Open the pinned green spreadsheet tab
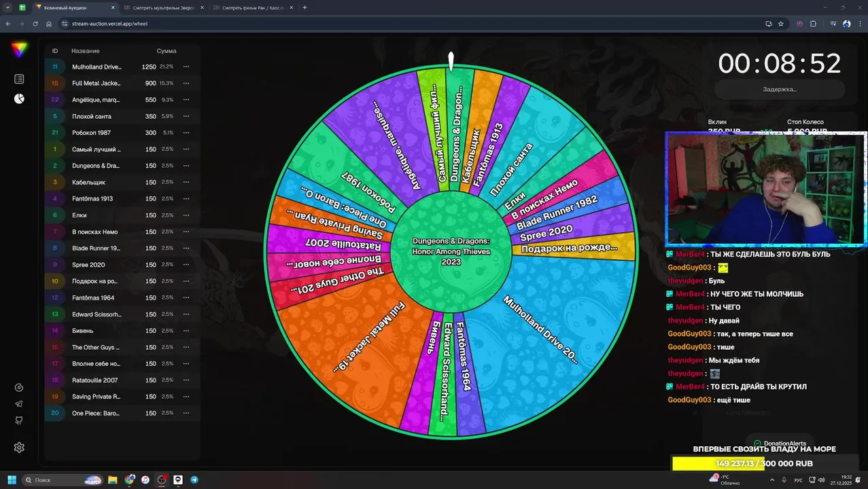 [x=22, y=7]
